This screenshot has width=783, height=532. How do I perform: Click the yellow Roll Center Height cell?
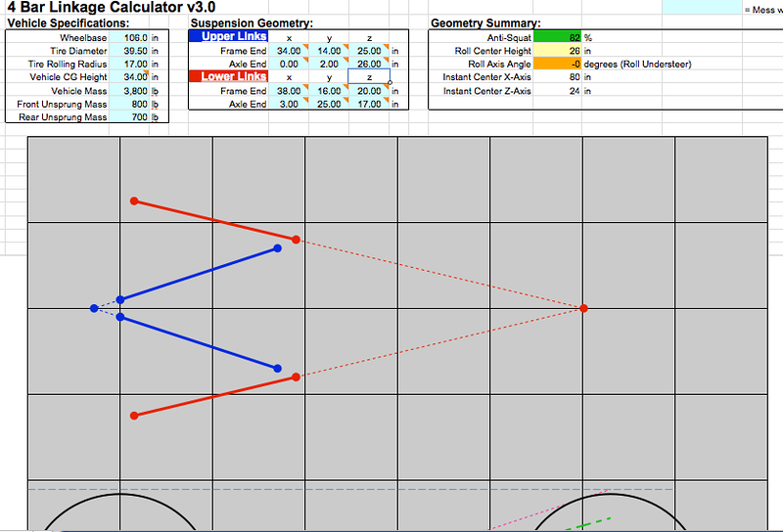559,51
